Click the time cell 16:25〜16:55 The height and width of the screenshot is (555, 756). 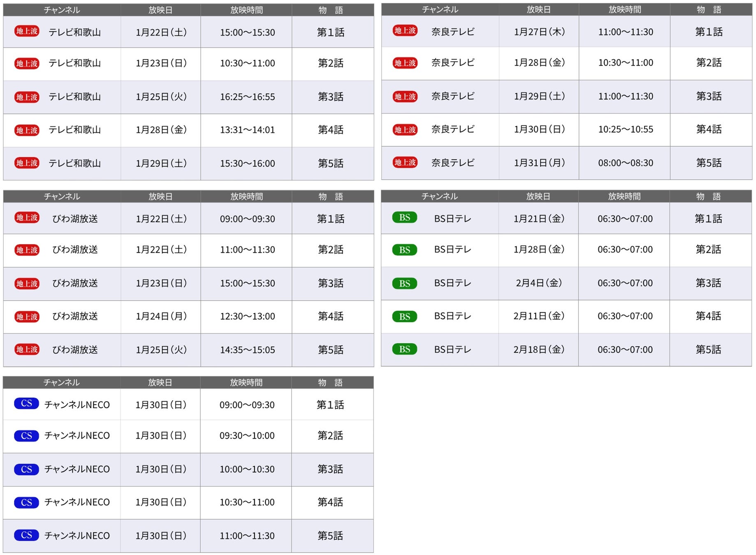(247, 97)
